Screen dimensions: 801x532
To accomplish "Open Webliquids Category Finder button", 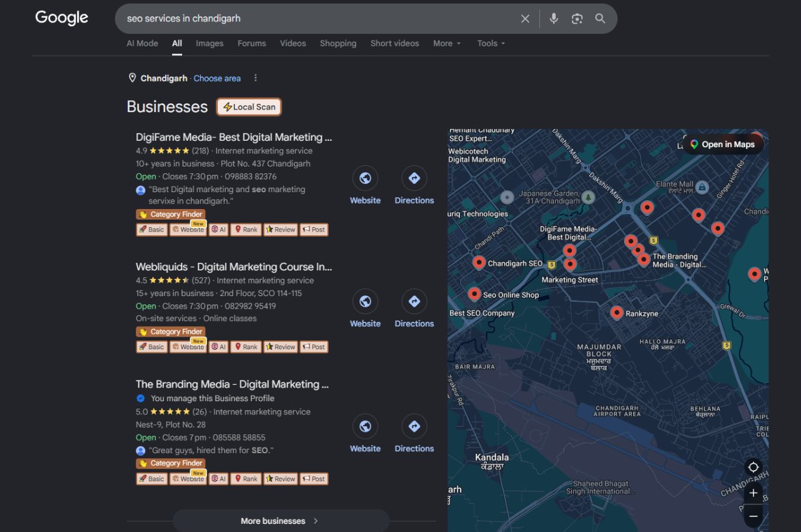I will coord(170,332).
